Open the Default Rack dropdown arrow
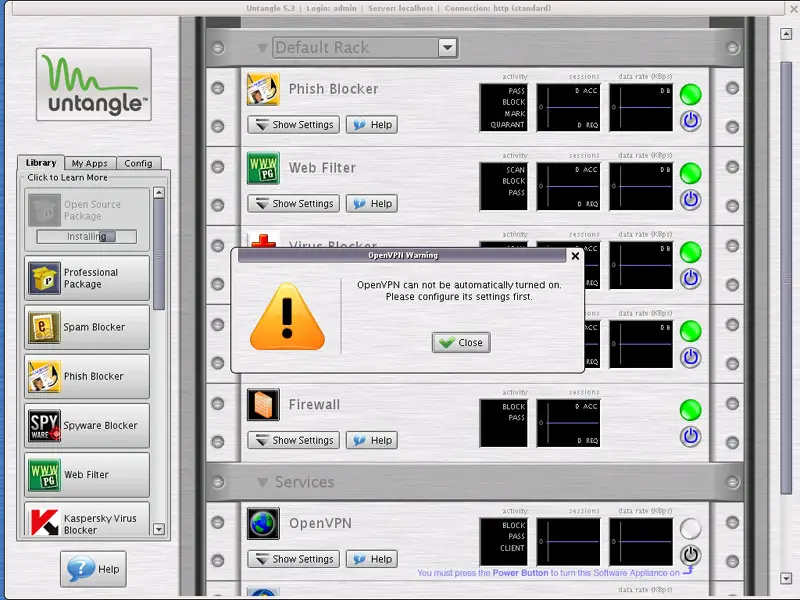 447,48
